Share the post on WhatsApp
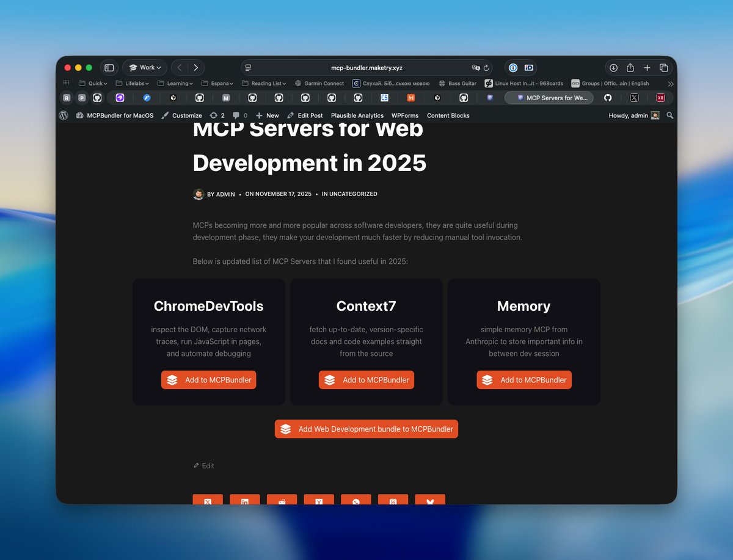This screenshot has width=733, height=560. click(356, 501)
